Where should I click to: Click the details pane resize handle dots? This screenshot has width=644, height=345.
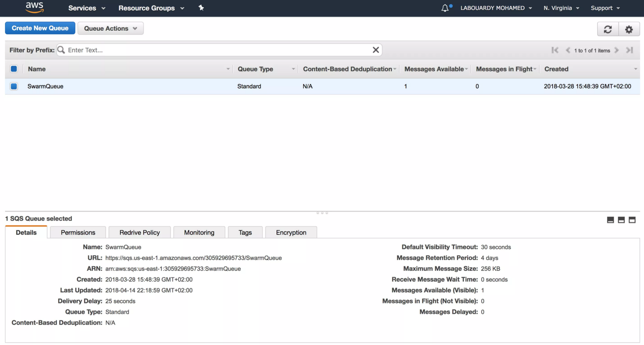(322, 213)
